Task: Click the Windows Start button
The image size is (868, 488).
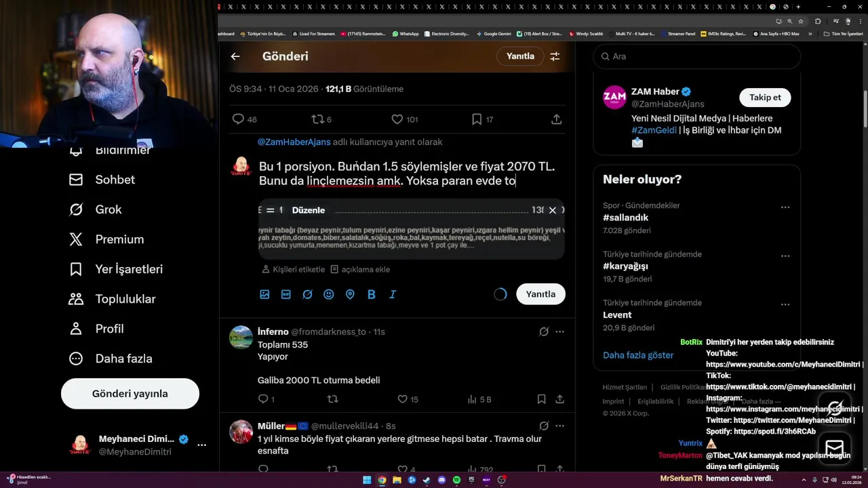Action: coord(367,480)
